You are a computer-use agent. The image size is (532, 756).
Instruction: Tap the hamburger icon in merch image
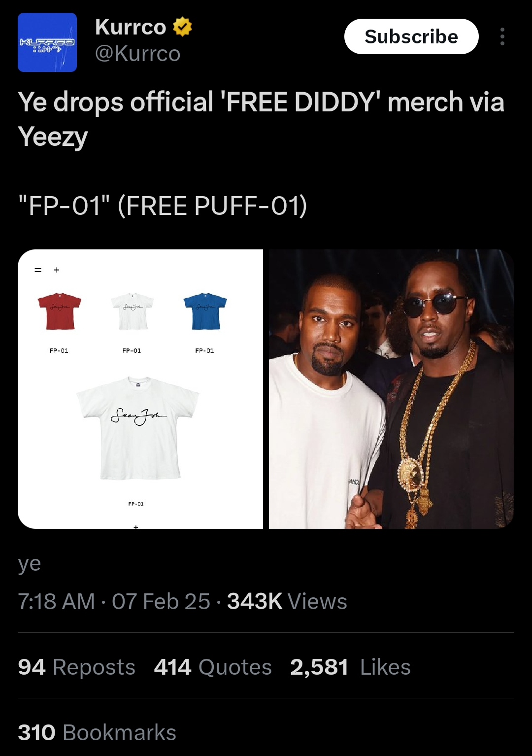tap(38, 270)
